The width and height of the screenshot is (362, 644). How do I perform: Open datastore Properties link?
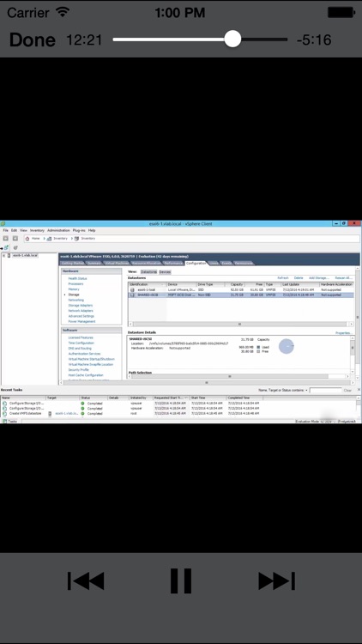(x=343, y=333)
